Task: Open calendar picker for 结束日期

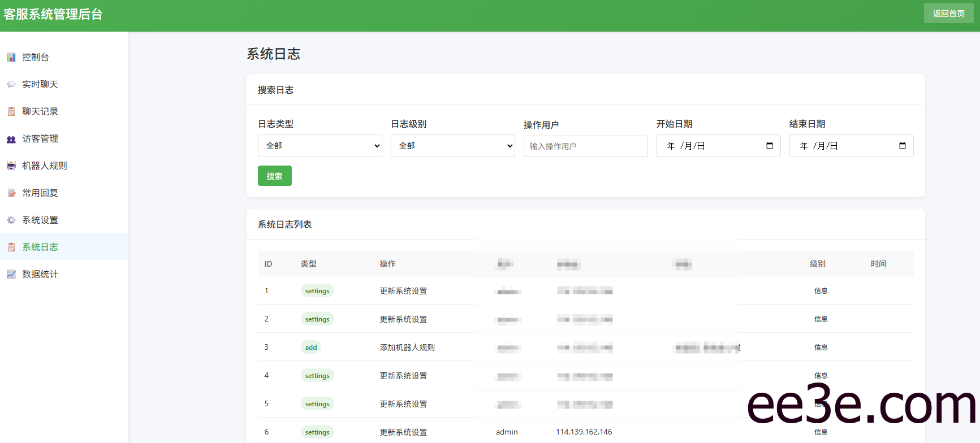Action: 902,146
